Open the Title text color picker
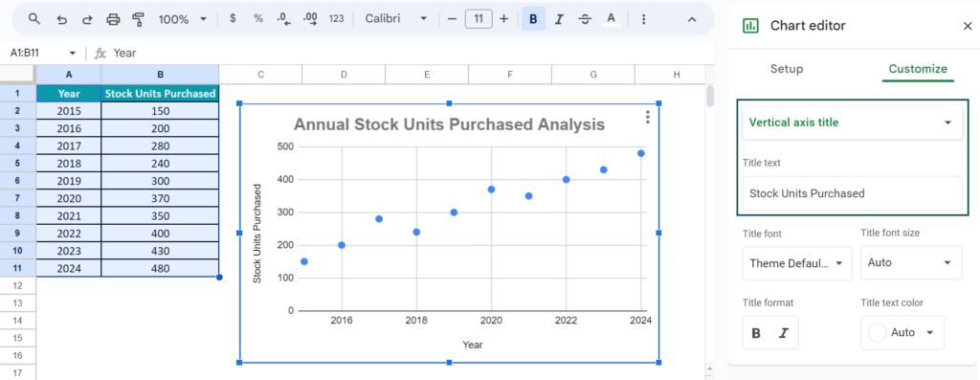 pyautogui.click(x=902, y=332)
